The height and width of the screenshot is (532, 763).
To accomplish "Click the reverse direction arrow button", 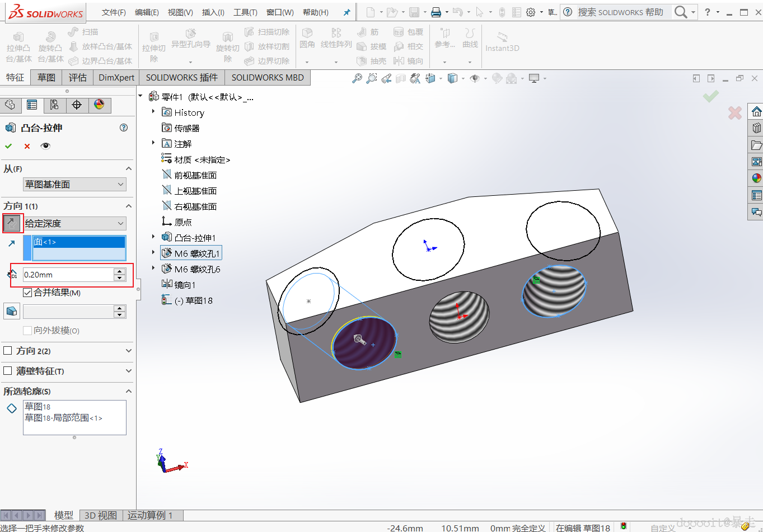I will coord(12,223).
